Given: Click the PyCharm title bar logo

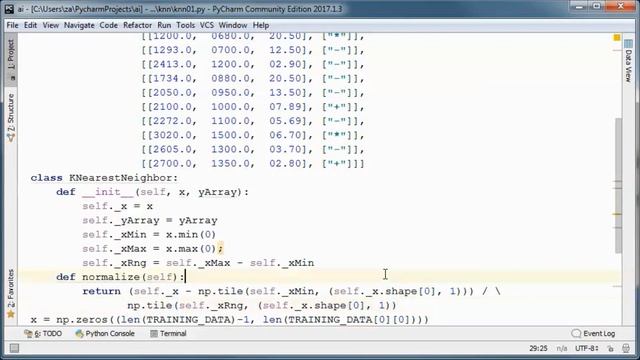Looking at the screenshot, I should pyautogui.click(x=9, y=9).
